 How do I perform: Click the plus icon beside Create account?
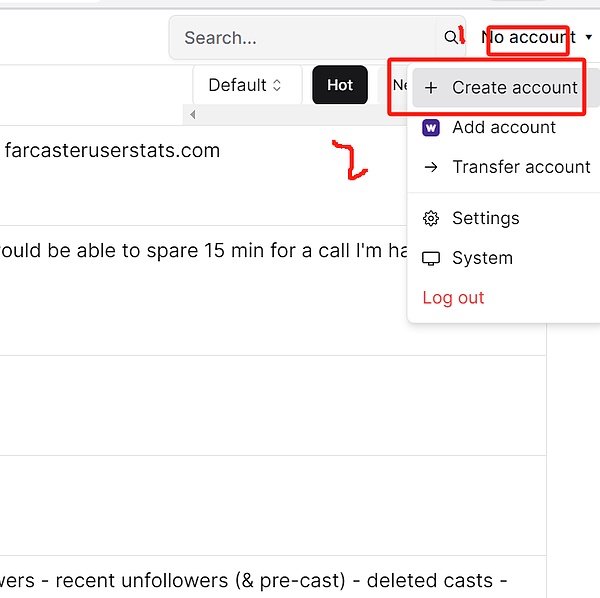click(432, 88)
